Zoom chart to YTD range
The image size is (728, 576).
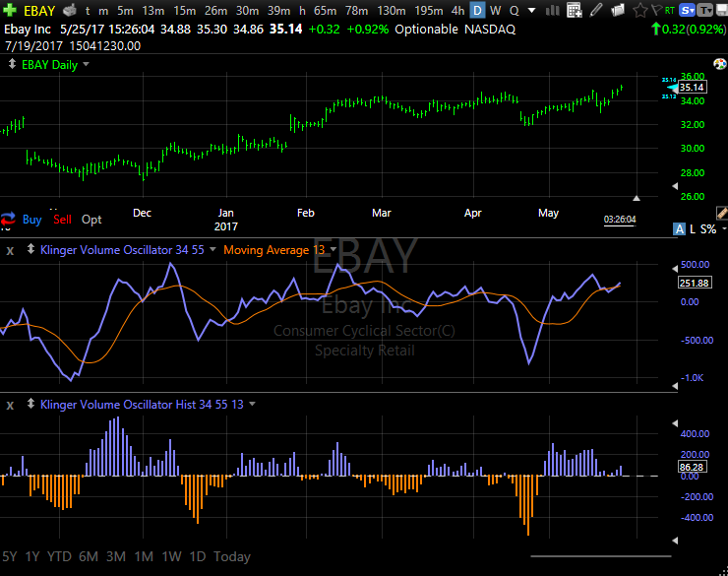point(59,556)
